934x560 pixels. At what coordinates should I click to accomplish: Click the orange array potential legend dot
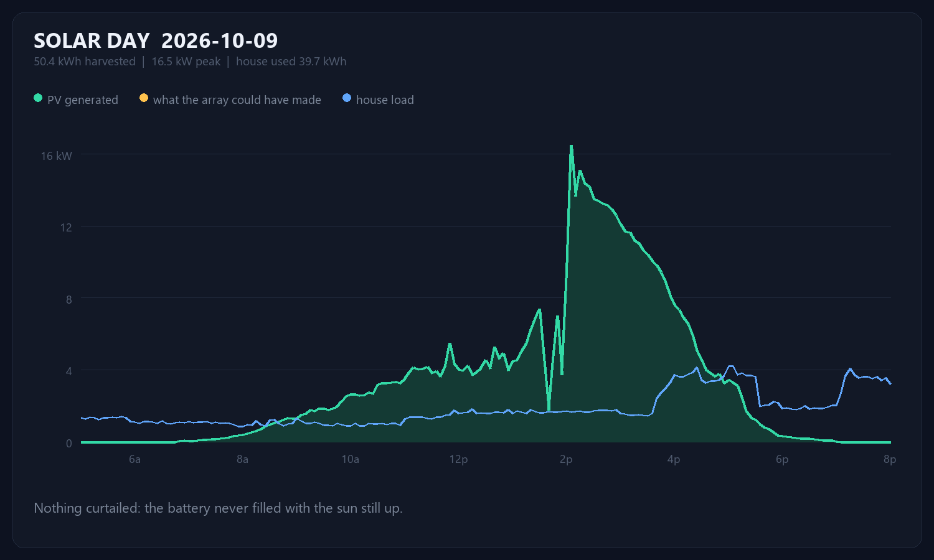tap(144, 98)
